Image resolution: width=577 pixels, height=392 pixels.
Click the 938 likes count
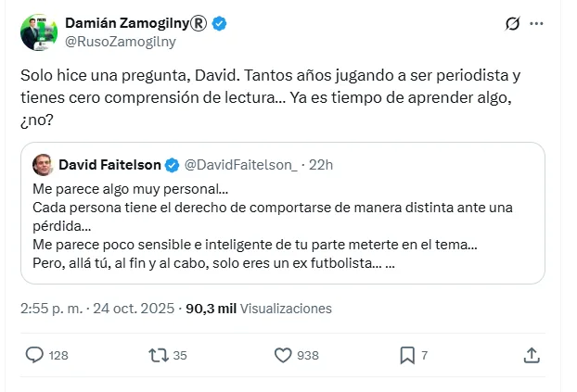click(309, 355)
